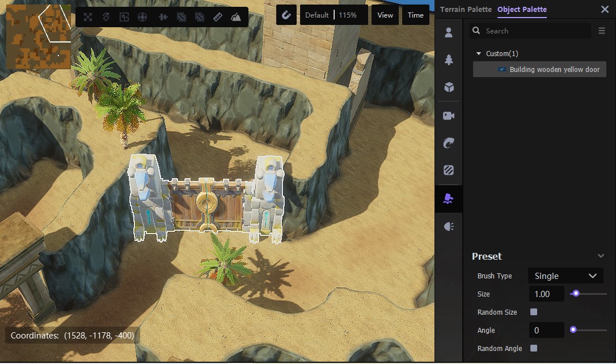Open the sound speaker category icon

pyautogui.click(x=449, y=227)
